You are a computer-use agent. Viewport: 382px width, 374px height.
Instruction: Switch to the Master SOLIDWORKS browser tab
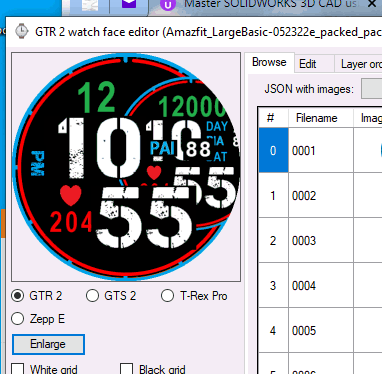click(x=270, y=4)
